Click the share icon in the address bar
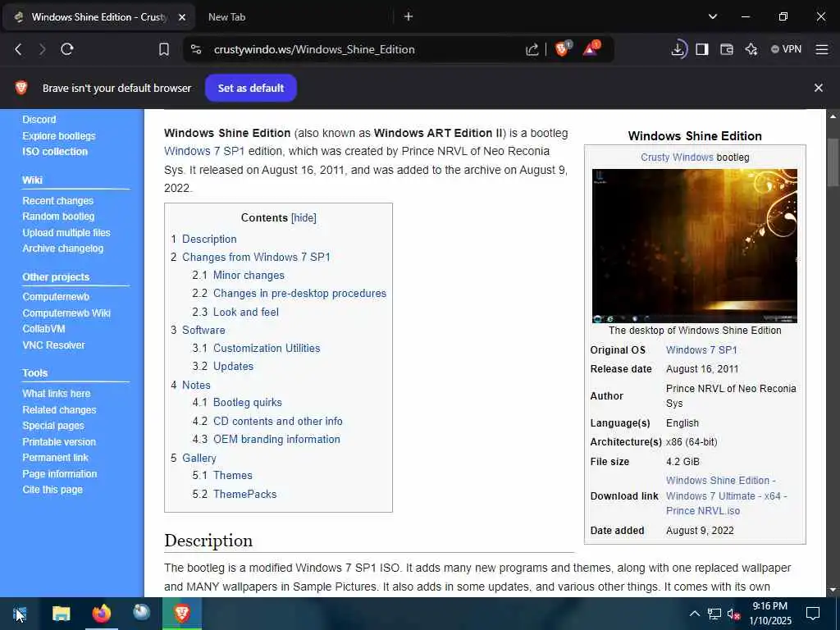Viewport: 840px width, 630px height. 532,49
